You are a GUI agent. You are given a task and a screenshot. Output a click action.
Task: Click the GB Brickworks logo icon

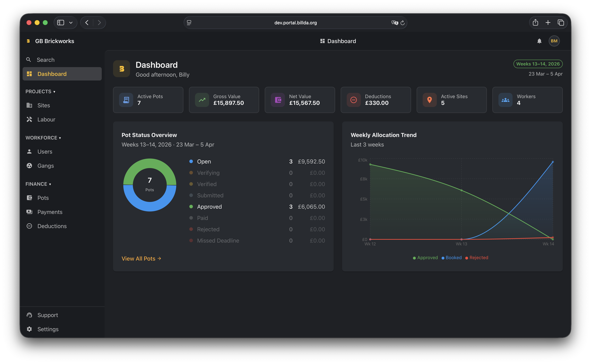click(28, 41)
